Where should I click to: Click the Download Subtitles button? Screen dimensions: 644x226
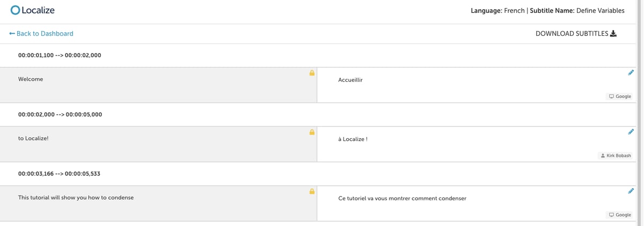click(x=576, y=33)
